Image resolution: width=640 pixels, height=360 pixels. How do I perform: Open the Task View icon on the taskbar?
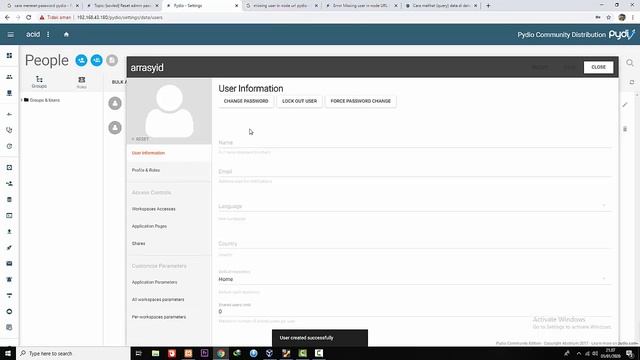pos(138,353)
